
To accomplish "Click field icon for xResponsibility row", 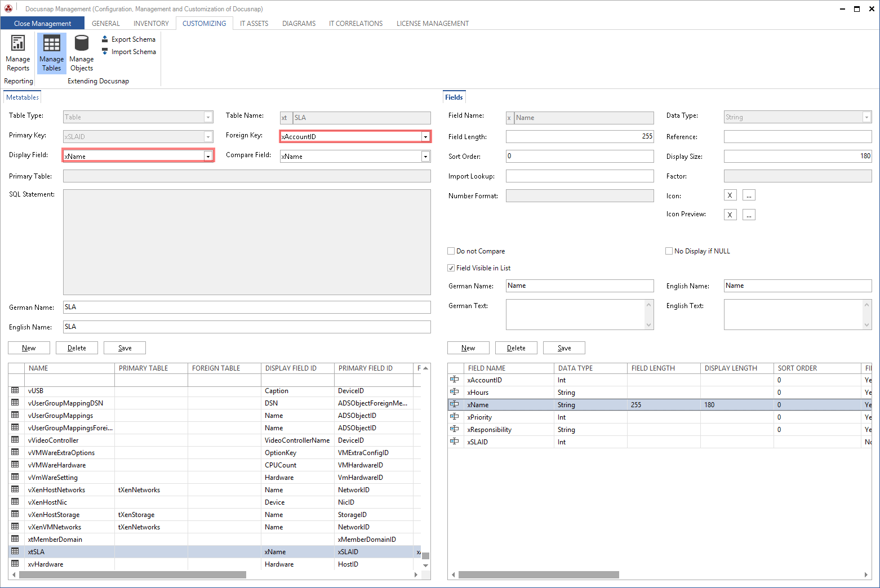I will (455, 429).
